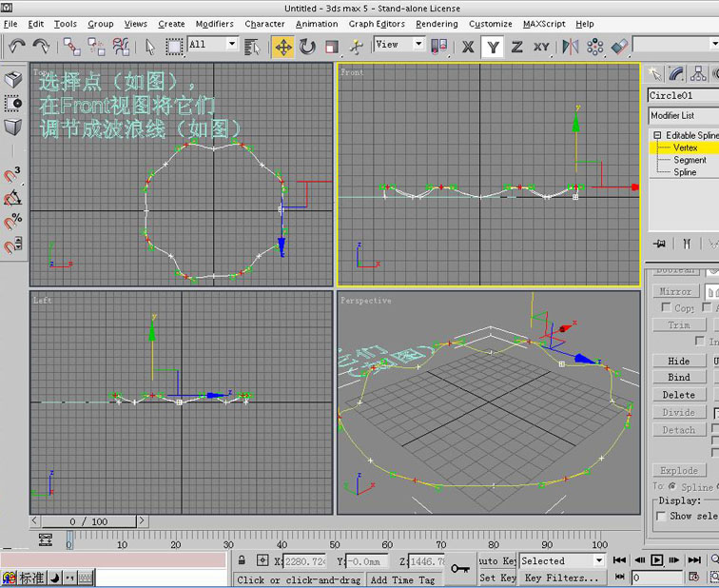Open the MAXScript menu
Viewport: 719px width, 588px height.
tap(544, 24)
